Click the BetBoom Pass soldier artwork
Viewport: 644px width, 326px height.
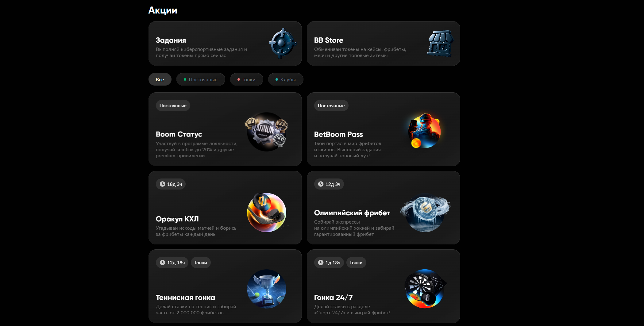point(425,131)
